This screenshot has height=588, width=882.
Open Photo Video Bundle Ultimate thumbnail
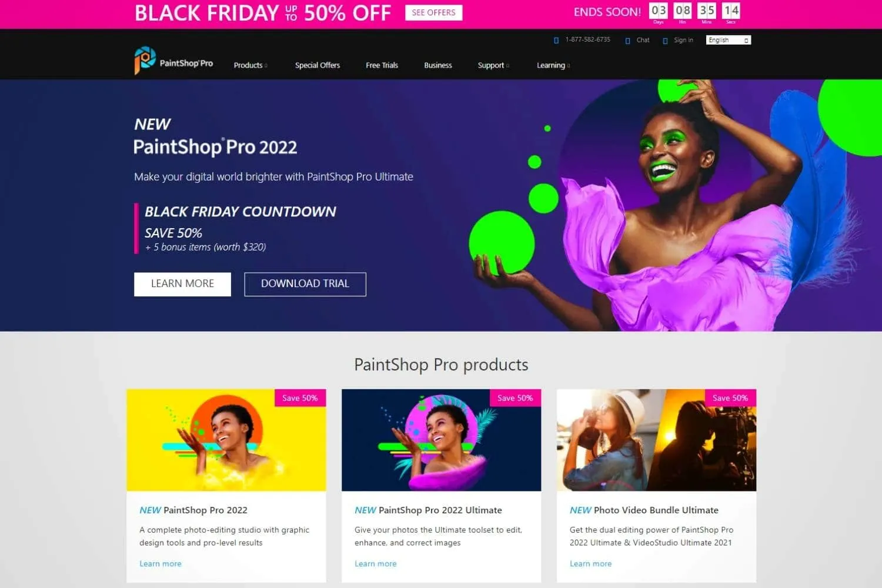point(656,440)
